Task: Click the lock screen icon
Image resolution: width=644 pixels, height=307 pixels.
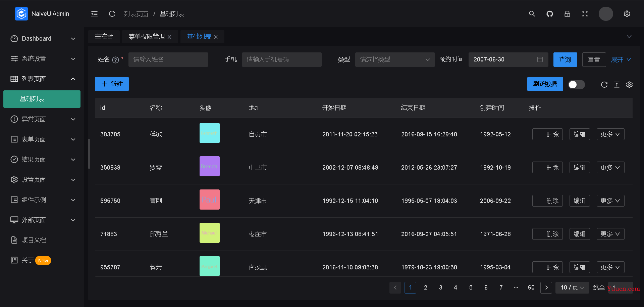Action: 567,14
